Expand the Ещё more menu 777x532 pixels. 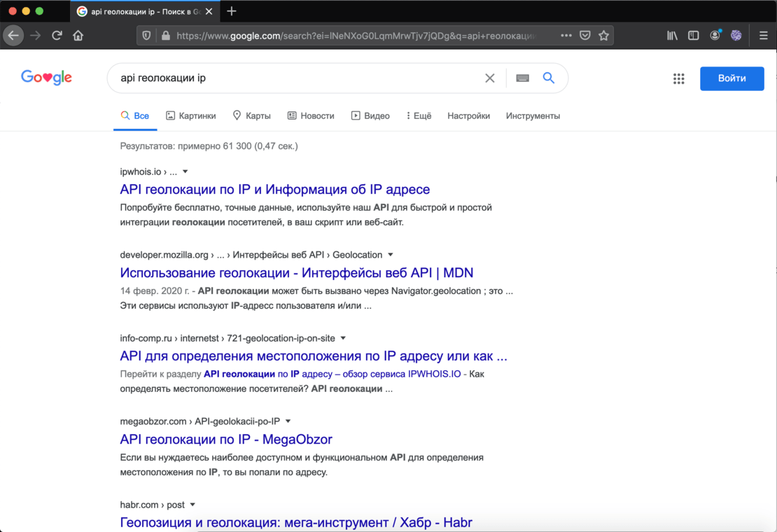pyautogui.click(x=419, y=116)
